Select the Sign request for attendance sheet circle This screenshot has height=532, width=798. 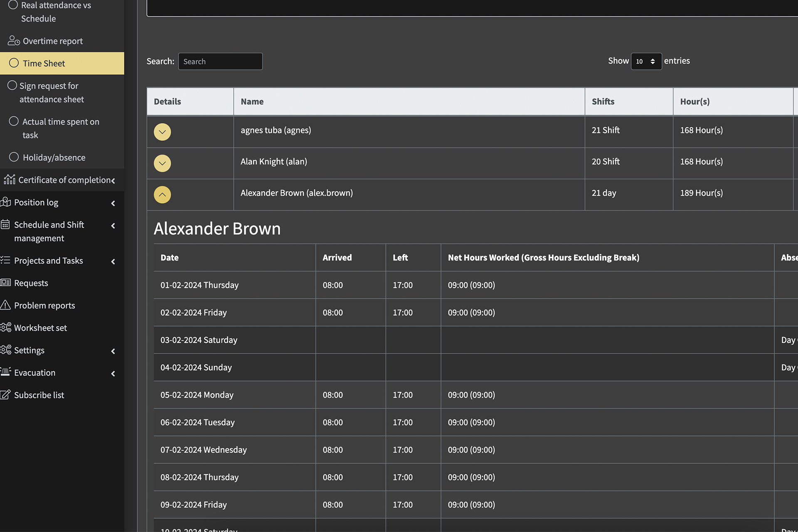tap(12, 86)
